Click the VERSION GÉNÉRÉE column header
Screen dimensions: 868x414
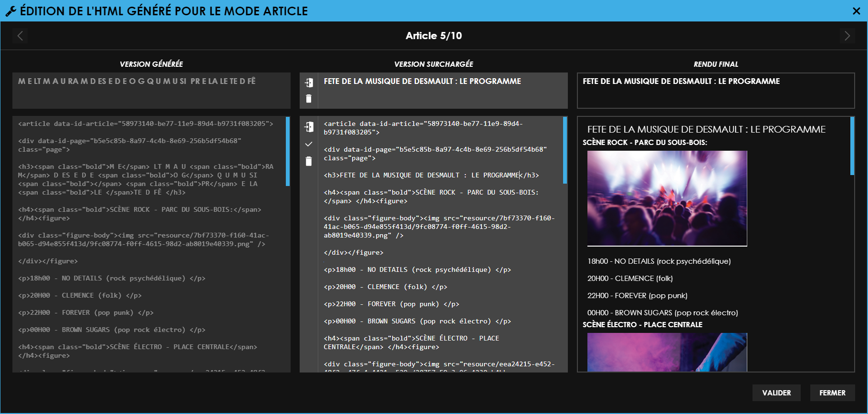point(151,64)
